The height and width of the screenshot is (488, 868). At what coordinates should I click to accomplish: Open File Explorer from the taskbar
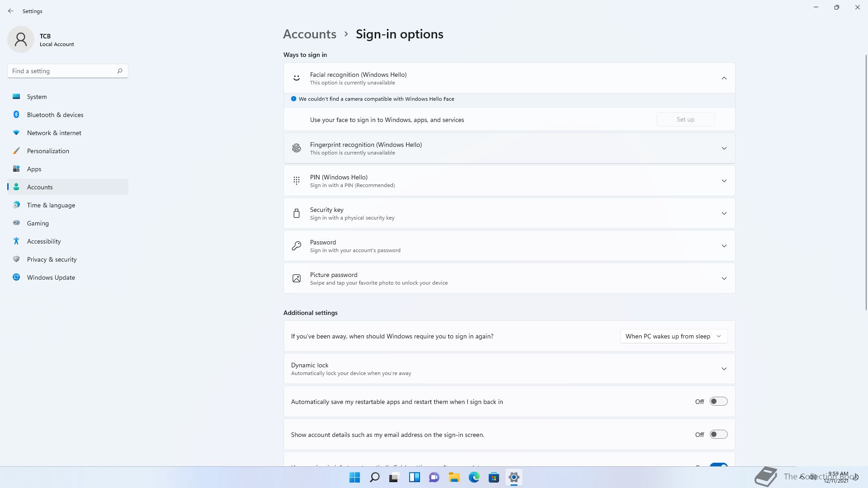[454, 477]
